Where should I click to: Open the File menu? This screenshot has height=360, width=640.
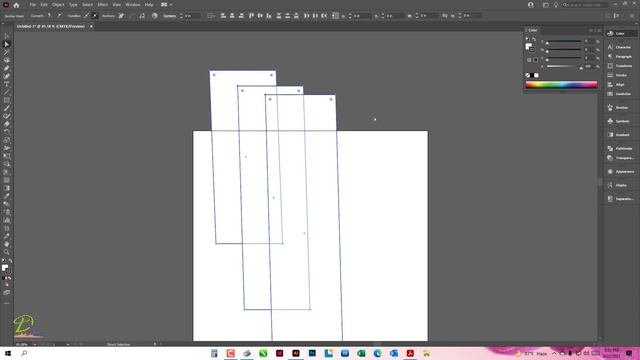pyautogui.click(x=33, y=4)
